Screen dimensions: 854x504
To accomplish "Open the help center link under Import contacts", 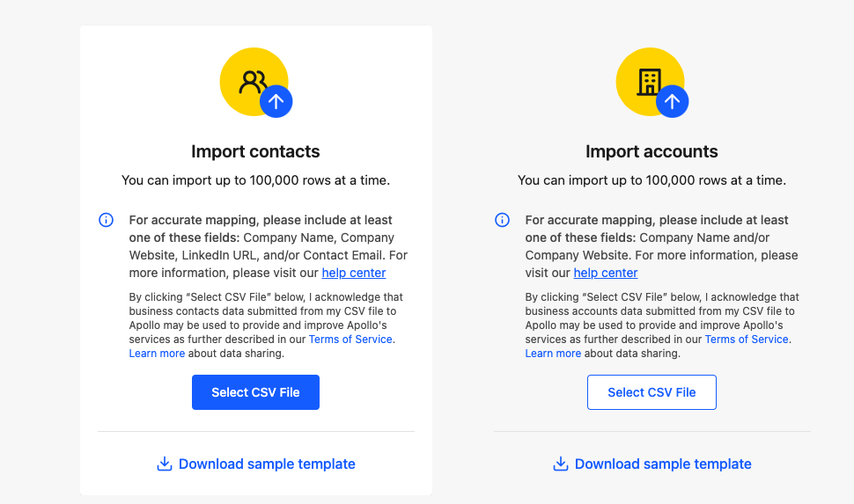I will point(354,273).
